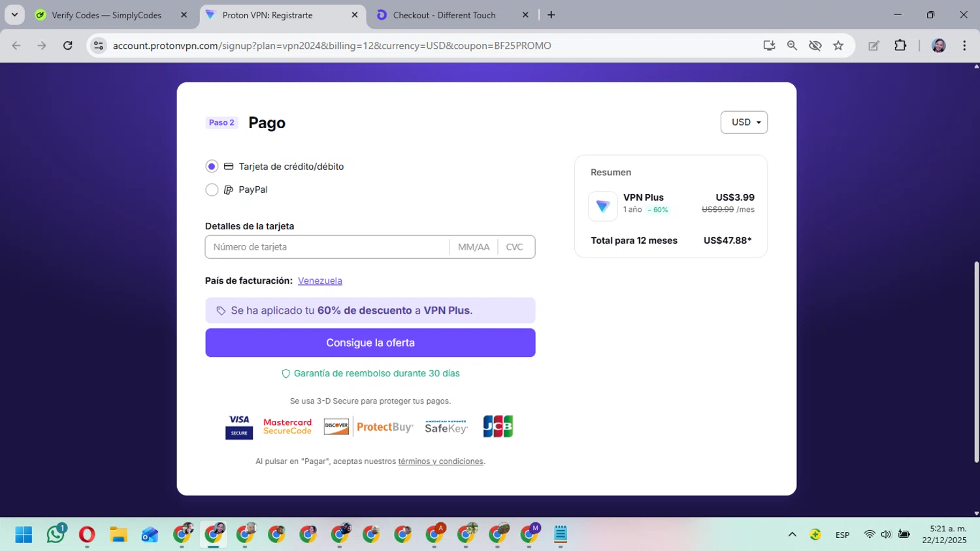Open the Wi-Fi network icon
980x551 pixels.
[x=869, y=534]
